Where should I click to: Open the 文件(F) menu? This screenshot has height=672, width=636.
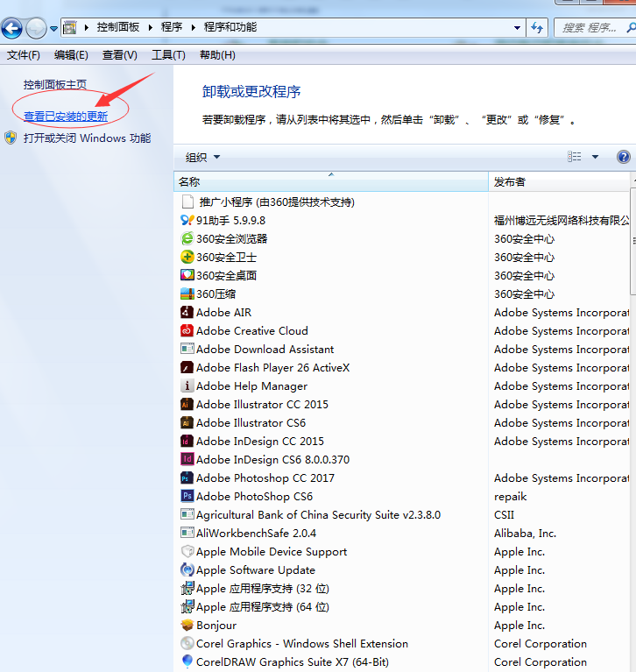pos(24,55)
